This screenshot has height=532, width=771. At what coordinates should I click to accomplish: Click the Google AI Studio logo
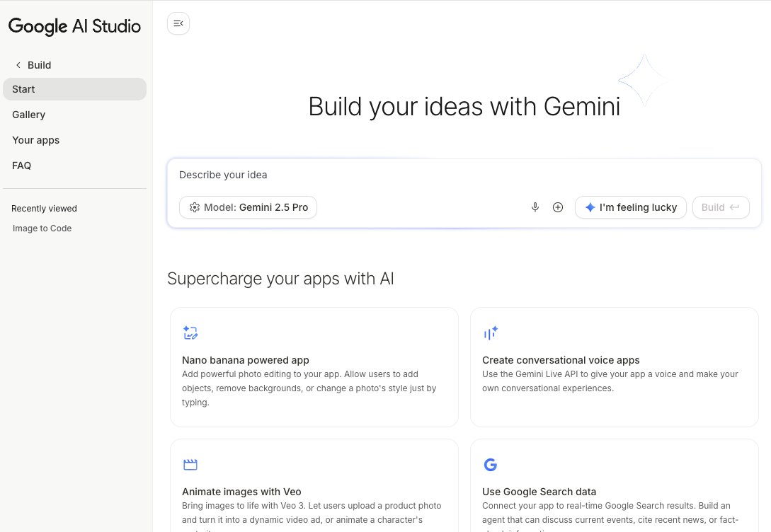pyautogui.click(x=75, y=26)
